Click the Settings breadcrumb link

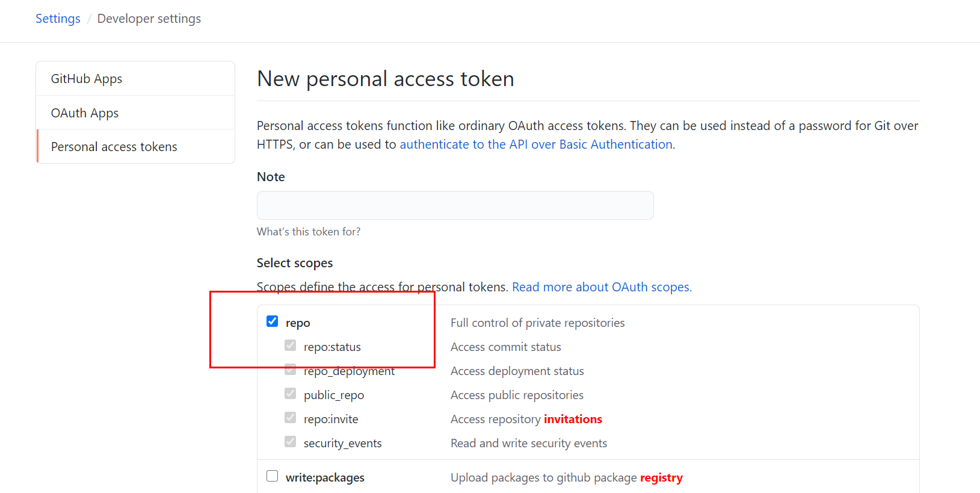[58, 19]
